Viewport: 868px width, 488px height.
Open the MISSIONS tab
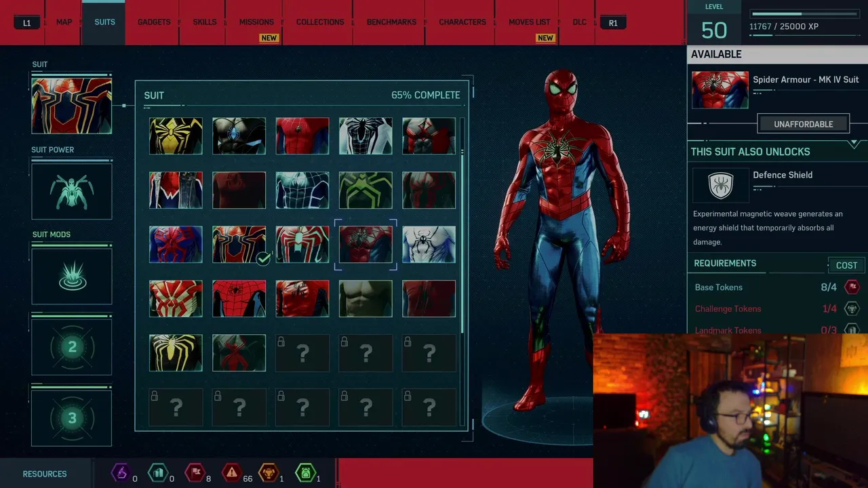[256, 22]
